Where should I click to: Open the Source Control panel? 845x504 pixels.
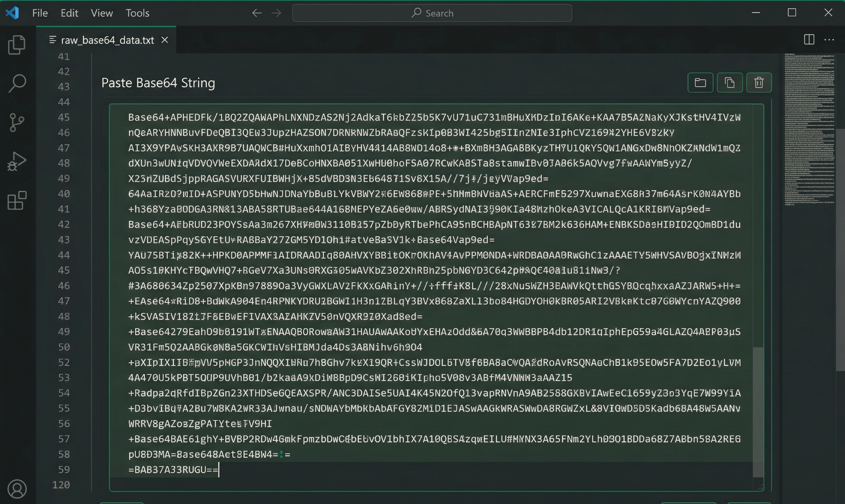pos(17,122)
